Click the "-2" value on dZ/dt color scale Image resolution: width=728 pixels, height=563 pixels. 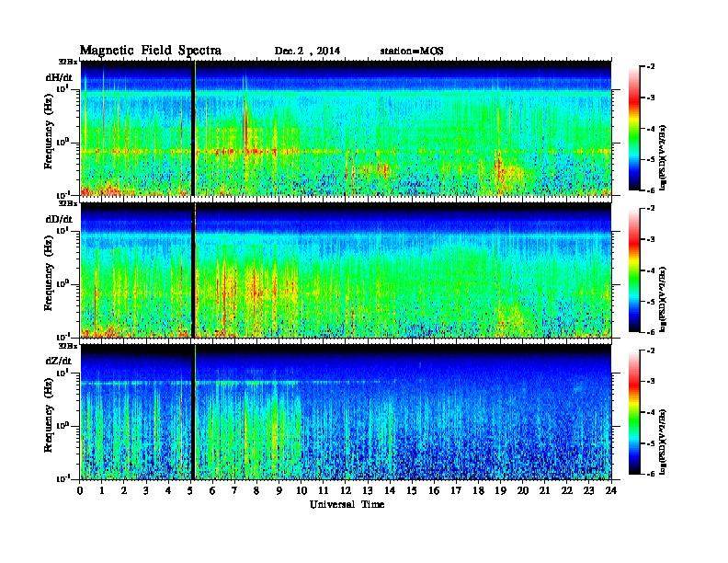tap(651, 350)
